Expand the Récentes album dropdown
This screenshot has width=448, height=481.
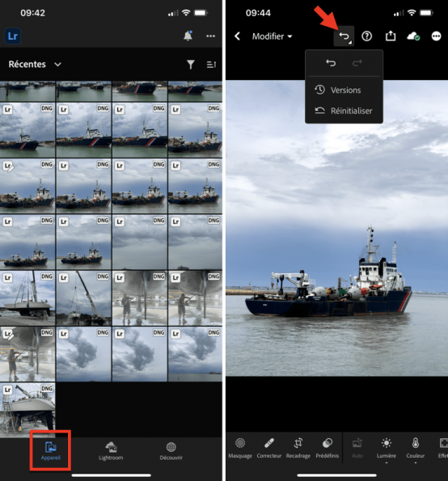(x=35, y=65)
